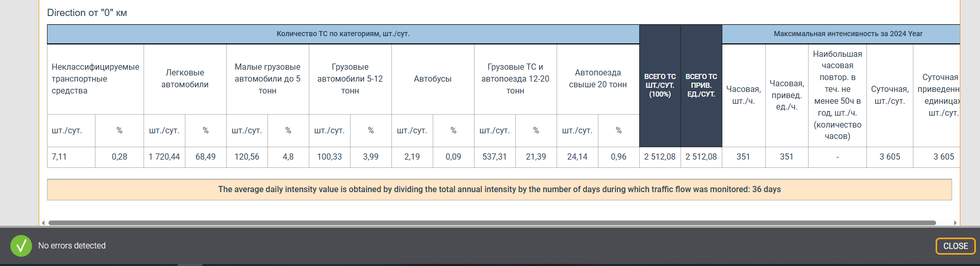Click the 'No errors detected' status message
The height and width of the screenshot is (266, 980).
click(72, 246)
